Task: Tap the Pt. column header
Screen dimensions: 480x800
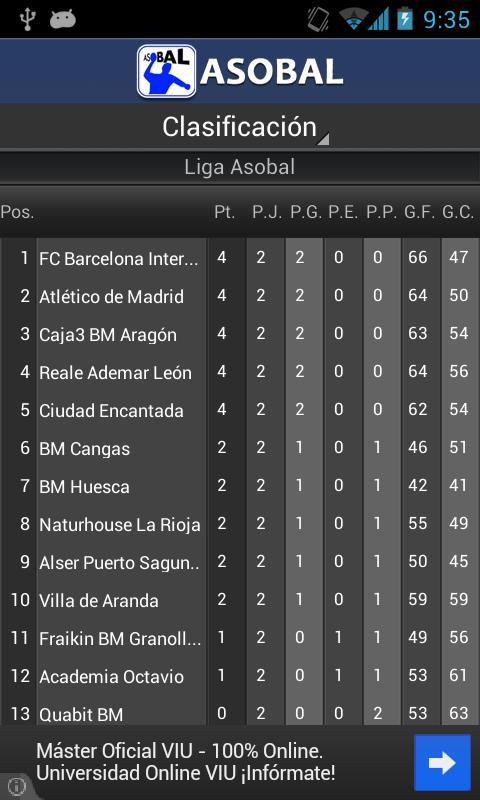Action: pyautogui.click(x=224, y=212)
